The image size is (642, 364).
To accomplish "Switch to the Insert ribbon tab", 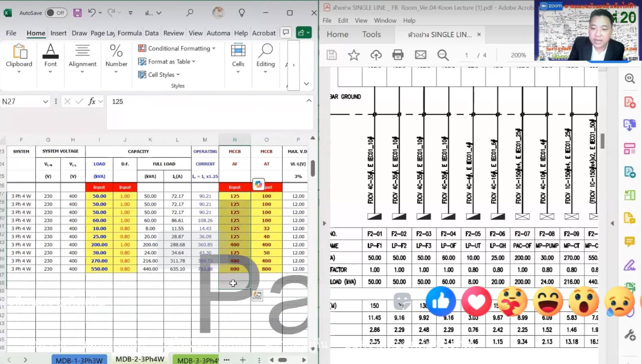I will (x=58, y=33).
